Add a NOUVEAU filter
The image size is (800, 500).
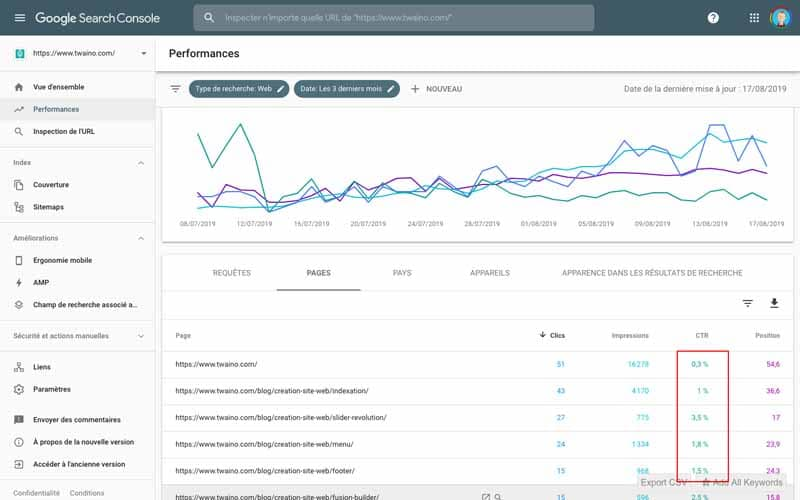click(x=437, y=89)
